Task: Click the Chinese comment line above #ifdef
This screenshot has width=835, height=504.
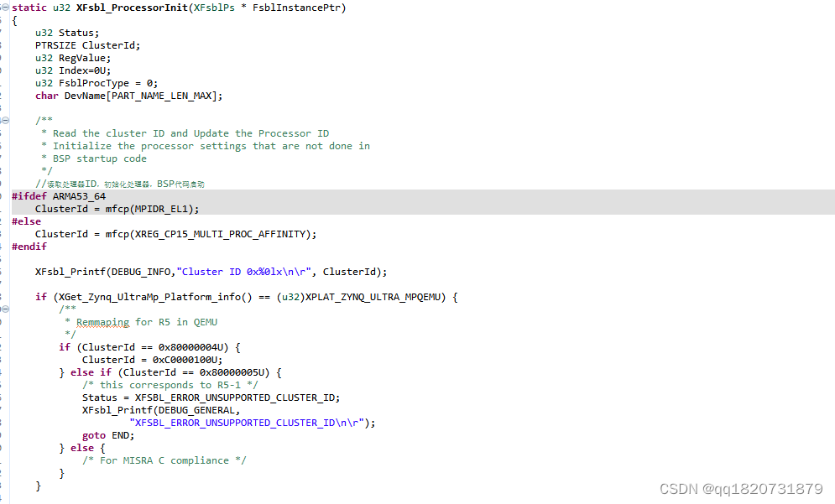Action: point(120,184)
